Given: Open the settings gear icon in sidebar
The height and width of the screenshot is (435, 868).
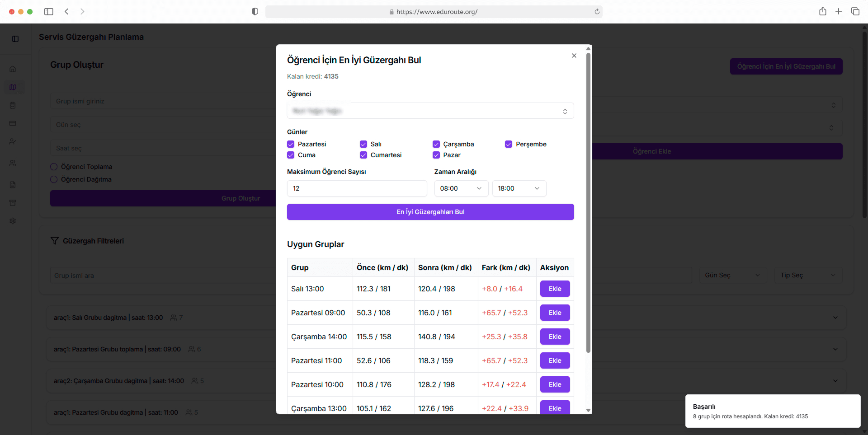Looking at the screenshot, I should [13, 221].
